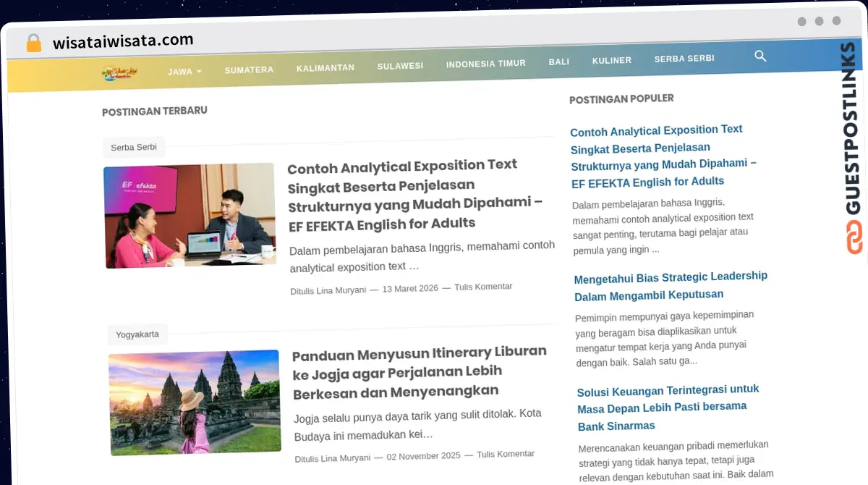Image resolution: width=868 pixels, height=485 pixels.
Task: Open the KALIMANTAN menu item
Action: tap(325, 68)
